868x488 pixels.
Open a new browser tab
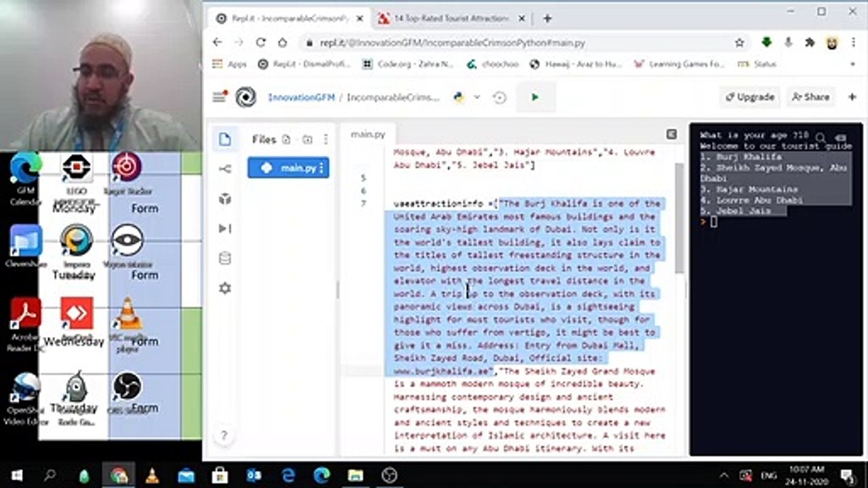547,18
